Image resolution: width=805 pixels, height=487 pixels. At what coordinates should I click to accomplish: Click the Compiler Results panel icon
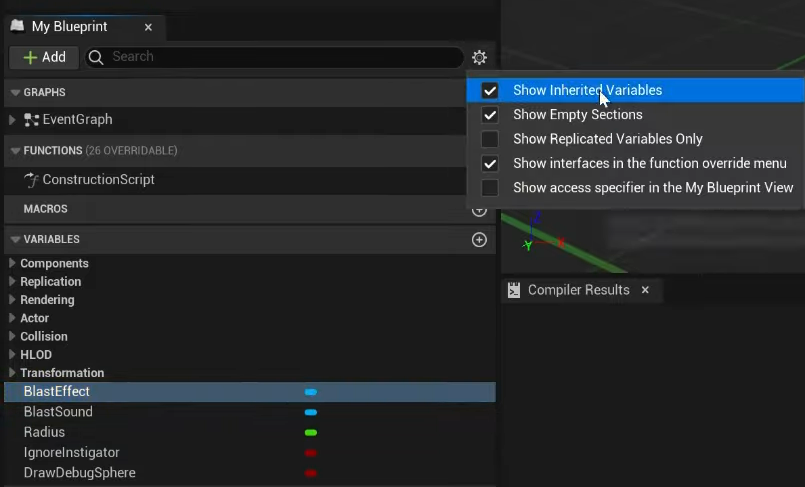click(514, 290)
